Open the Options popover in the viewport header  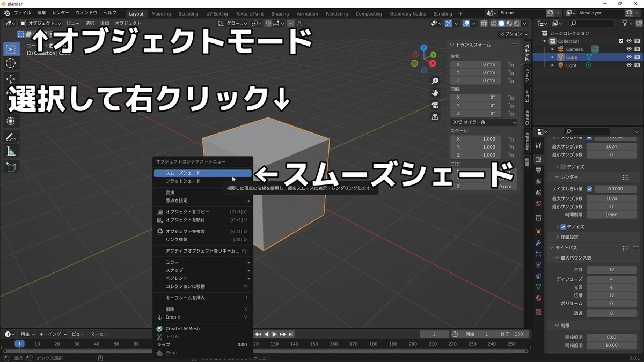(513, 33)
